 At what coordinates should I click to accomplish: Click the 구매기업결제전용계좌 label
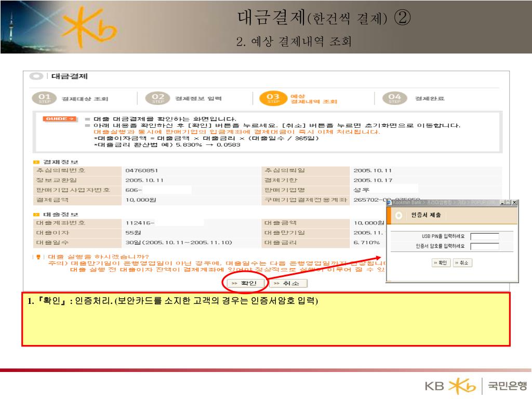coord(305,200)
